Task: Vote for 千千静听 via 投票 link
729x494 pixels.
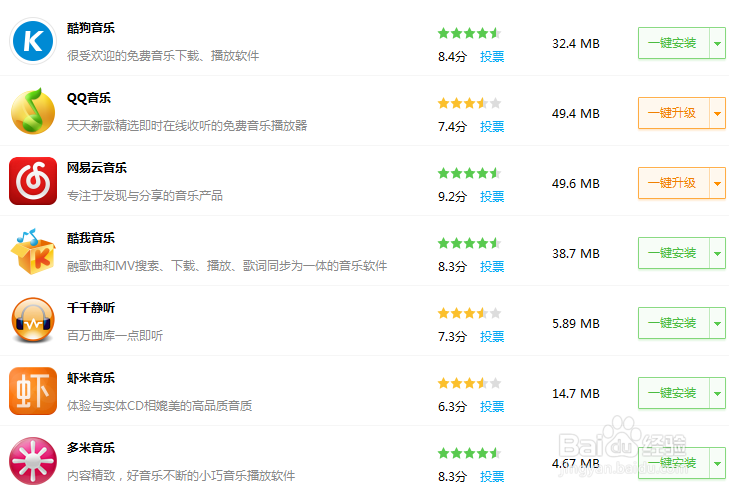Action: pyautogui.click(x=492, y=336)
